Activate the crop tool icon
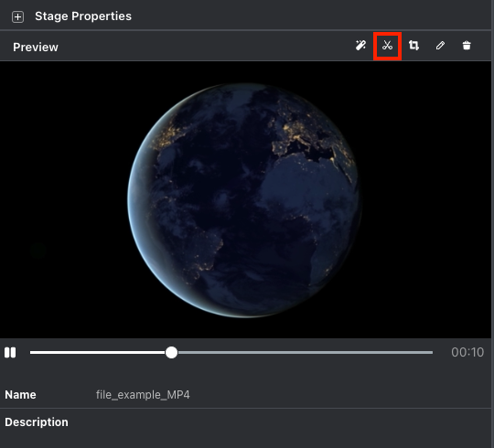 [413, 46]
